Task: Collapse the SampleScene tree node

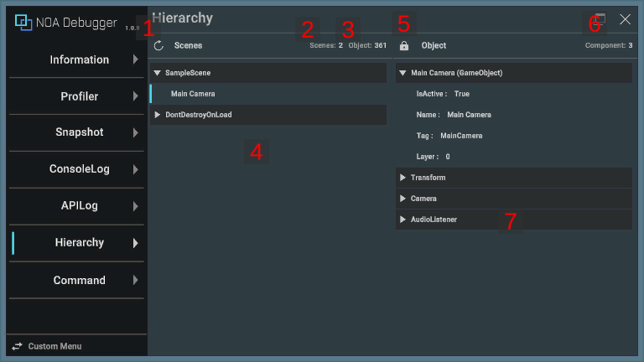Action: (x=158, y=73)
